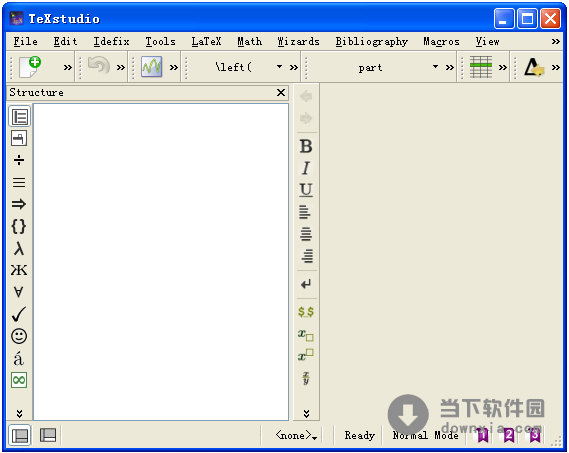Open the arrow symbols (⇒) panel

click(x=19, y=204)
